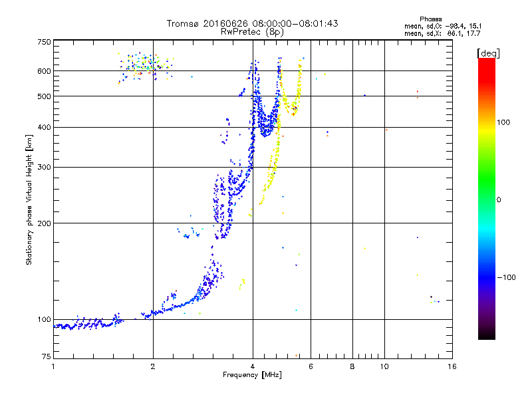The image size is (532, 399).
Task: Click the y-axis tick label '75'
Action: [x=47, y=356]
